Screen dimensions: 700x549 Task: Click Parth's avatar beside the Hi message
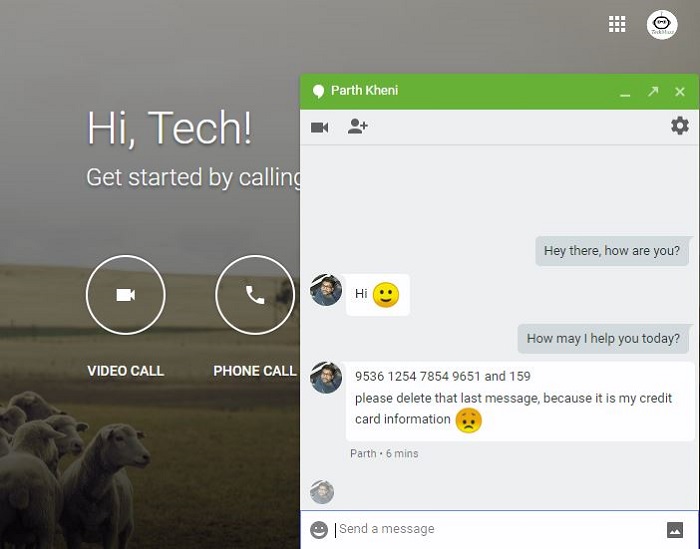coord(326,290)
